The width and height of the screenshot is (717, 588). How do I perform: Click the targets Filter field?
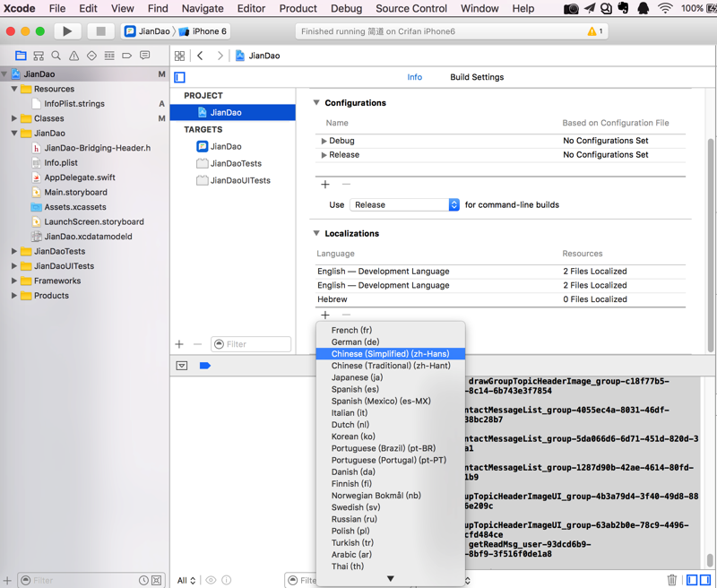click(251, 344)
